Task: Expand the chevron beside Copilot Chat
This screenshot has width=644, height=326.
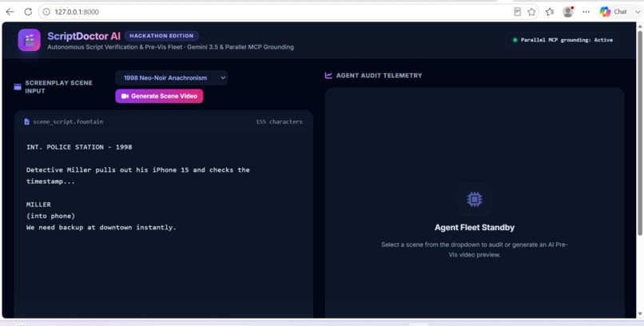Action: pos(638,12)
